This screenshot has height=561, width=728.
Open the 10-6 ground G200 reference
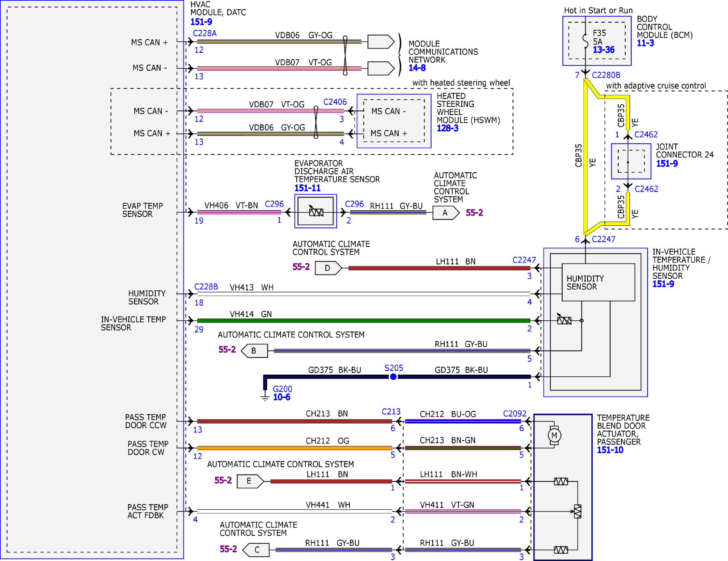tap(282, 397)
